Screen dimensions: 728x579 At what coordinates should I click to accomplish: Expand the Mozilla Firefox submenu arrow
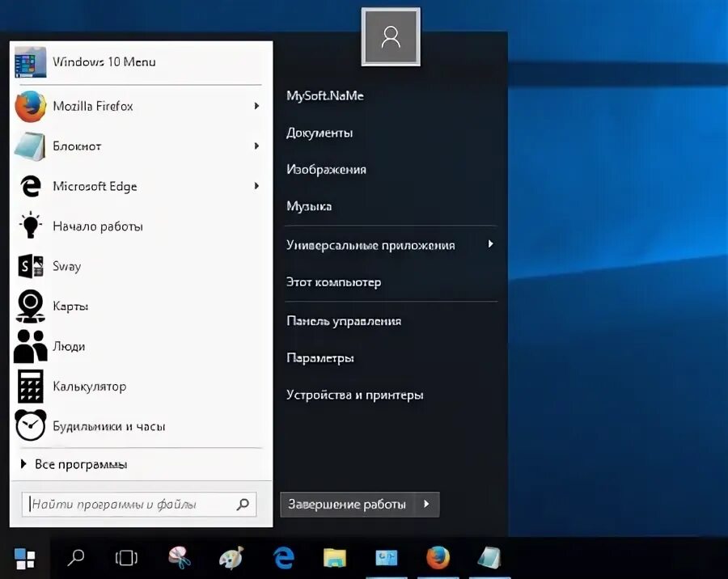(256, 106)
